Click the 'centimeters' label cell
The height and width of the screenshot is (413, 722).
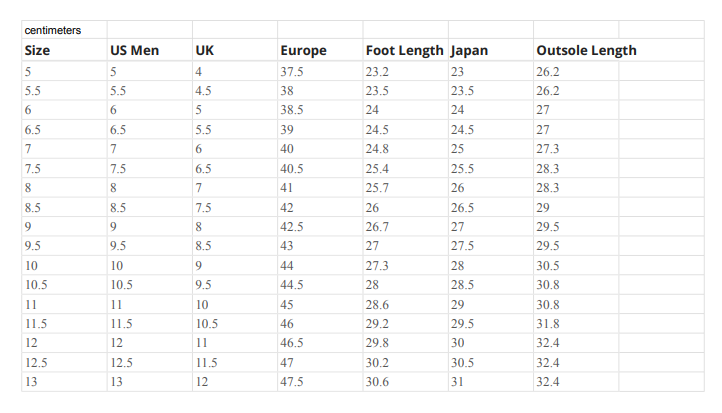tap(64, 30)
